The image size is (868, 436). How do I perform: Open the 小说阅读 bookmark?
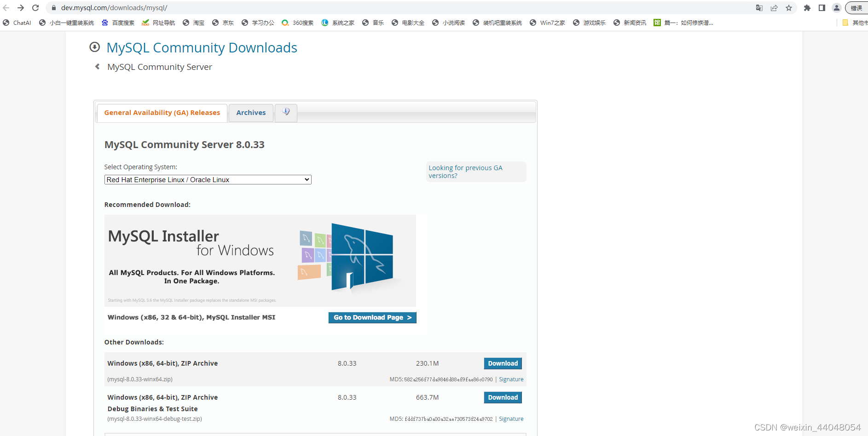tap(449, 23)
